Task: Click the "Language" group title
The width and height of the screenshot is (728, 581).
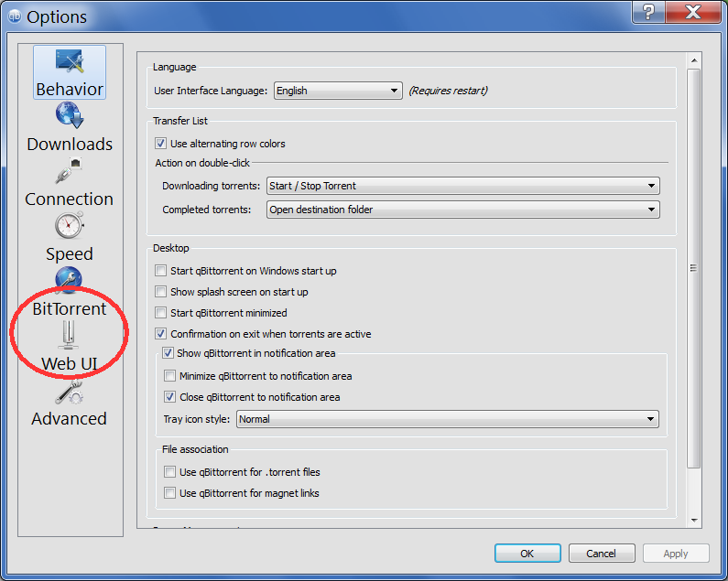Action: tap(175, 67)
